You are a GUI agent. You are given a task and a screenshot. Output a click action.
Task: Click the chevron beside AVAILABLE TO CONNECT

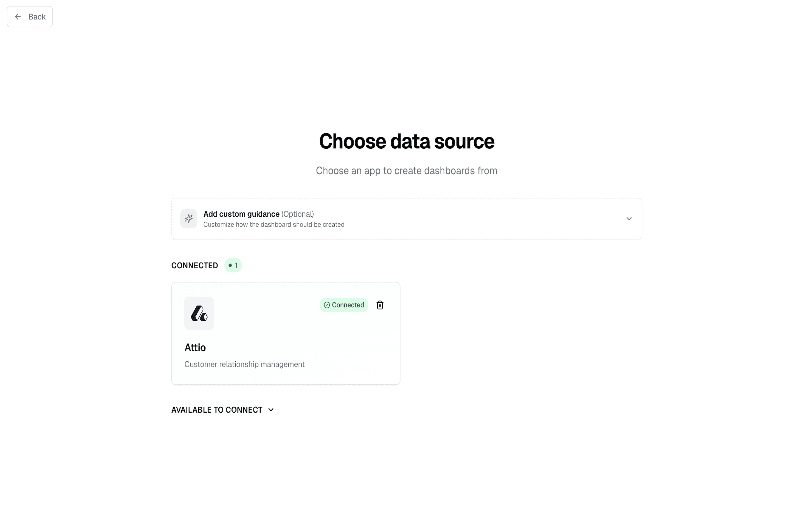(271, 410)
